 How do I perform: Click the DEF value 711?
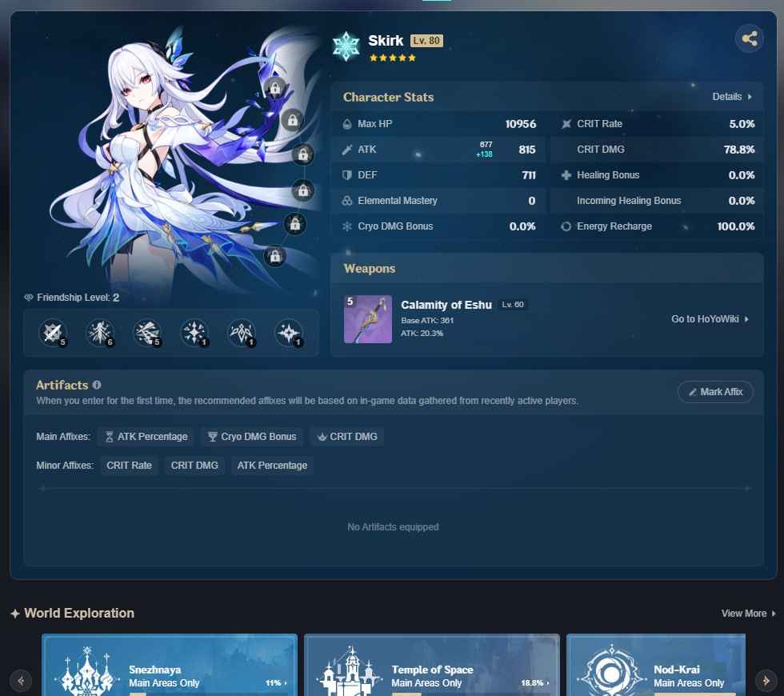point(529,175)
